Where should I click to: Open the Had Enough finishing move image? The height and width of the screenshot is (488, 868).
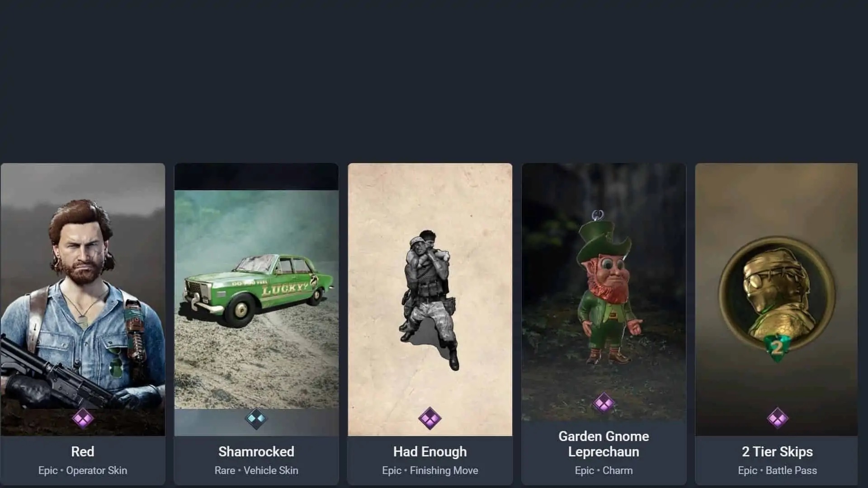coord(430,300)
